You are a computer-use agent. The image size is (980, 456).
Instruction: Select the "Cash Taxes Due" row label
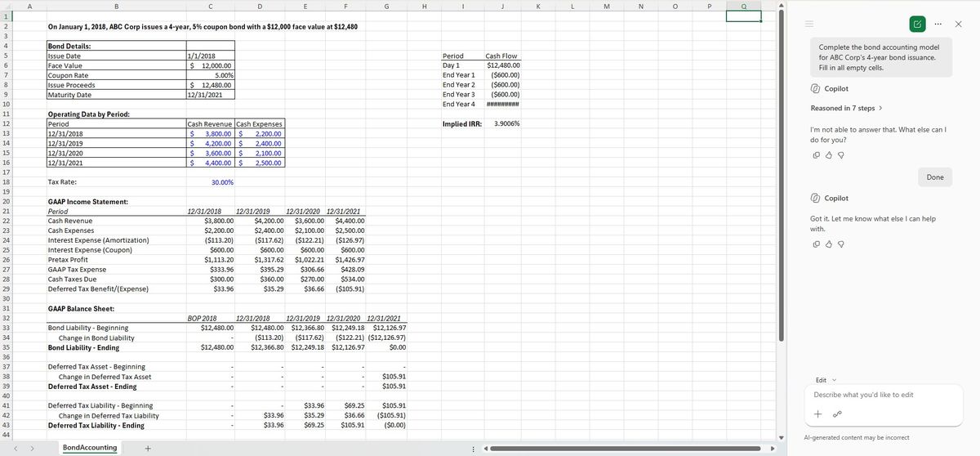point(72,279)
